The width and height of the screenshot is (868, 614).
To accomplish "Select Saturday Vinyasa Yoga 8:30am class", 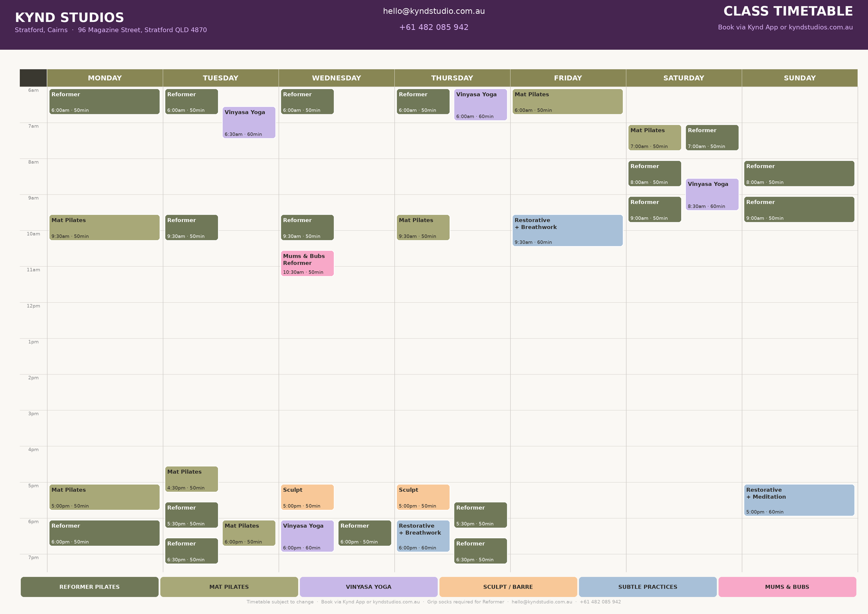I will [x=711, y=195].
